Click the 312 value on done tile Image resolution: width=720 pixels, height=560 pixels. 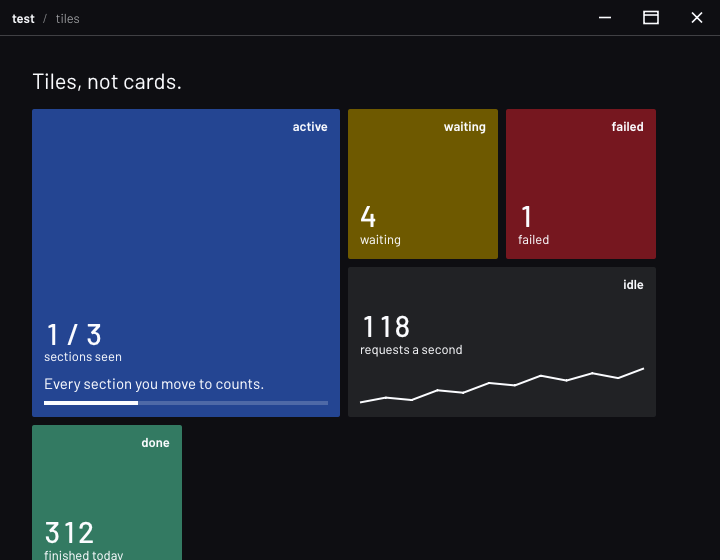coord(69,532)
